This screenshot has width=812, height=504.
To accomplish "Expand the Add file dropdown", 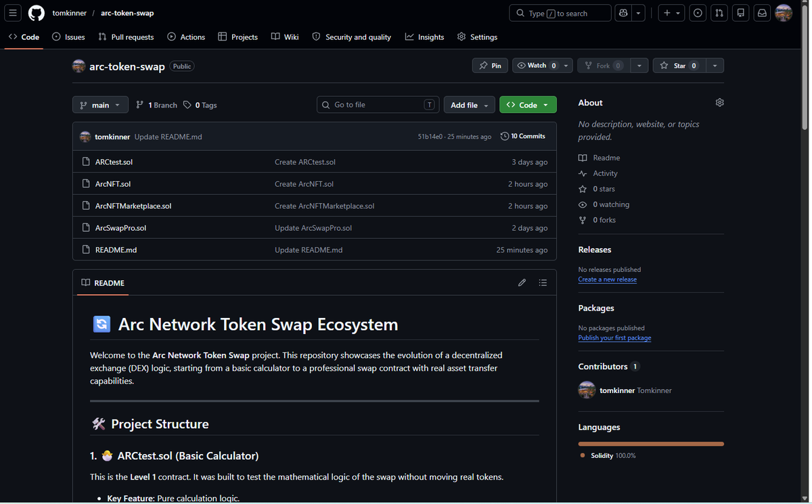I will [x=469, y=105].
